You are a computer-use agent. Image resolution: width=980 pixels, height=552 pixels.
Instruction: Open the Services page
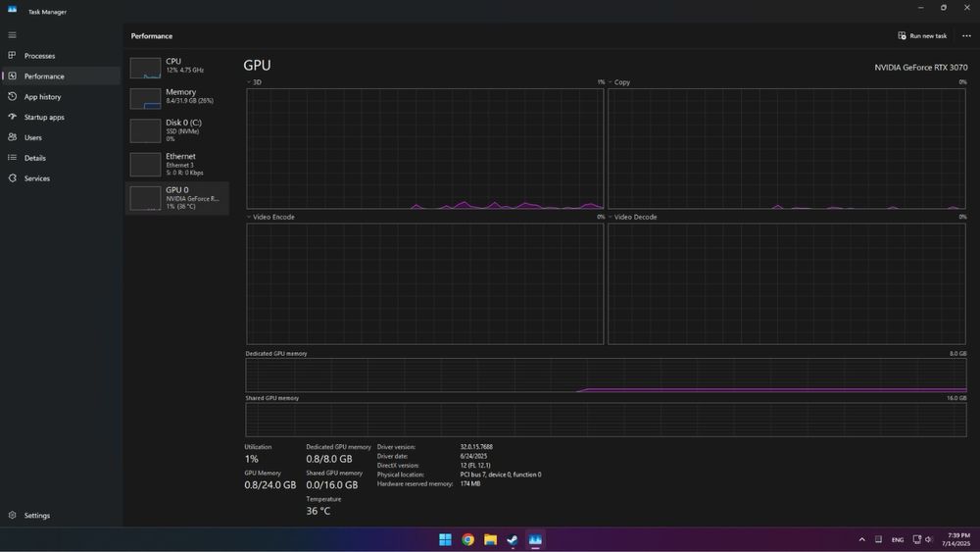coord(61,178)
